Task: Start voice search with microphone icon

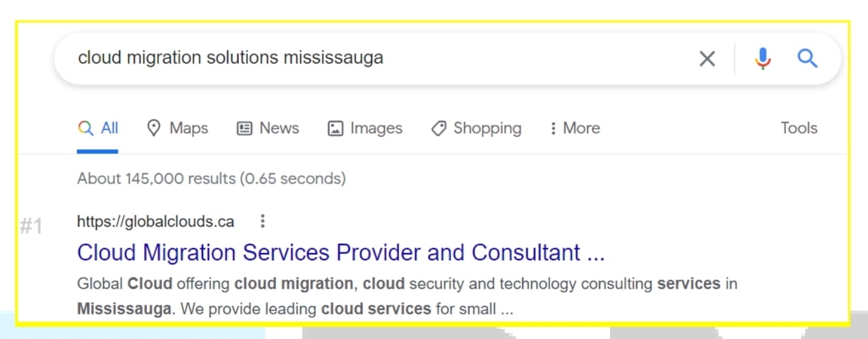Action: tap(763, 59)
